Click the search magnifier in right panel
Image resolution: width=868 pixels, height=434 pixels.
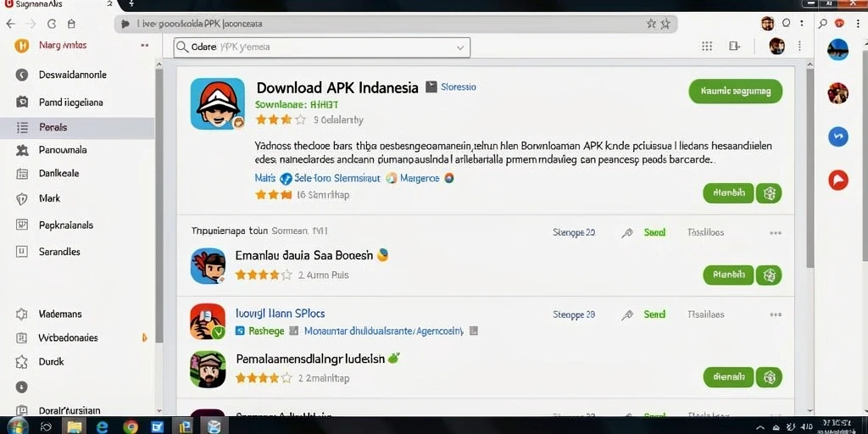(822, 23)
